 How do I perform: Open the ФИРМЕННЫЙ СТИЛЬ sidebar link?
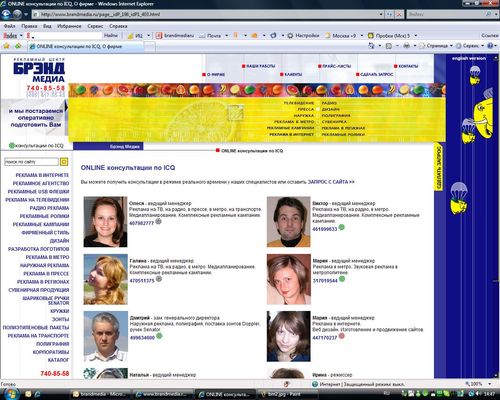pos(45,233)
